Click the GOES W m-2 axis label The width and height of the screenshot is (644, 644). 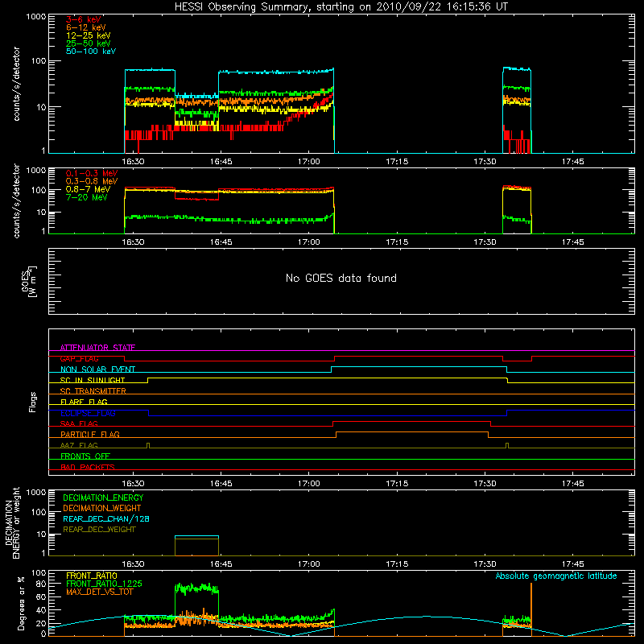point(29,281)
